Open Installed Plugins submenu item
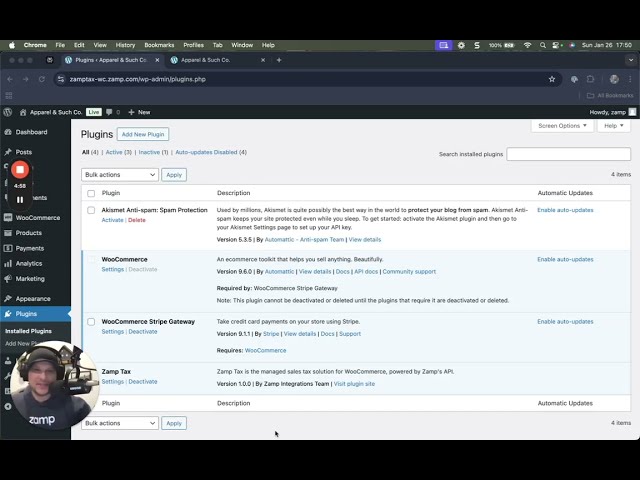 28,331
